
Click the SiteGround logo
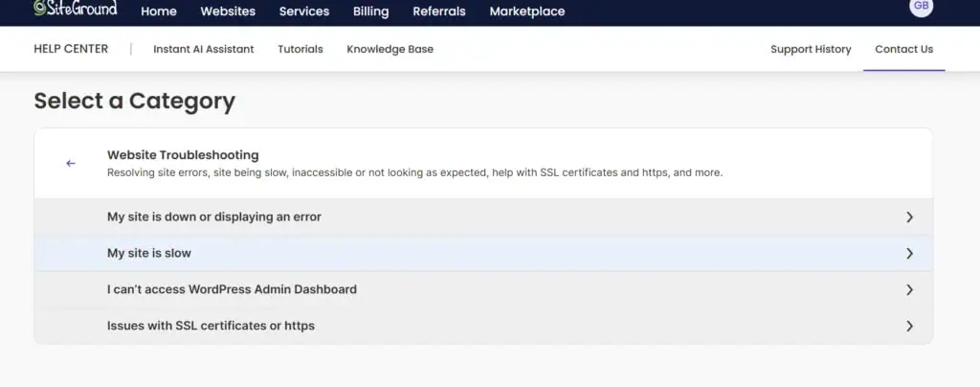click(x=75, y=9)
